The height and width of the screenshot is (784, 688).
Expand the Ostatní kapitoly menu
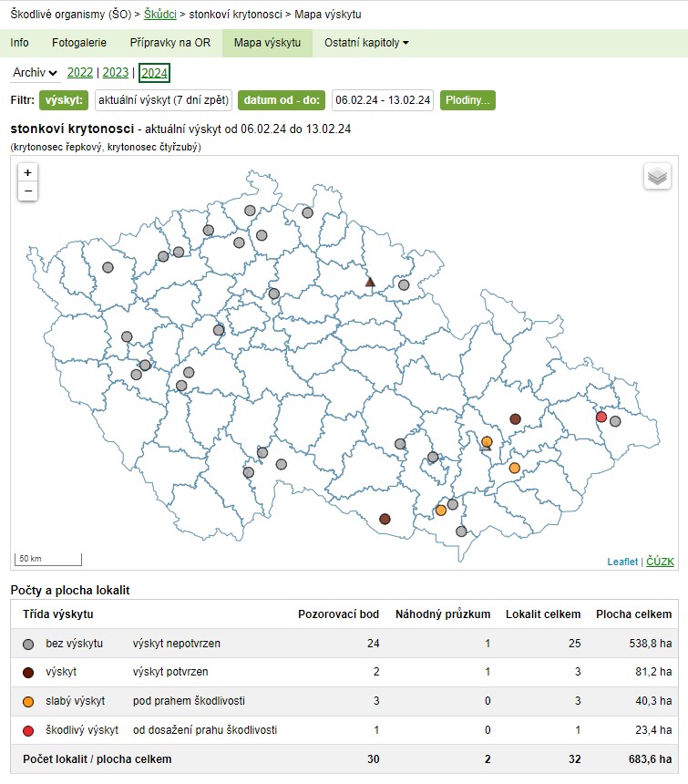(366, 43)
